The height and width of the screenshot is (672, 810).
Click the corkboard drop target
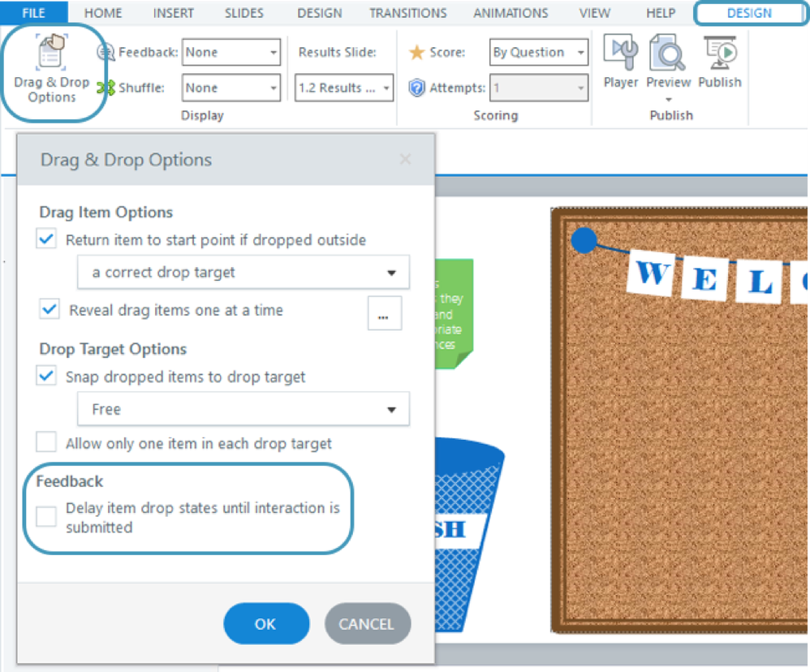[681, 420]
